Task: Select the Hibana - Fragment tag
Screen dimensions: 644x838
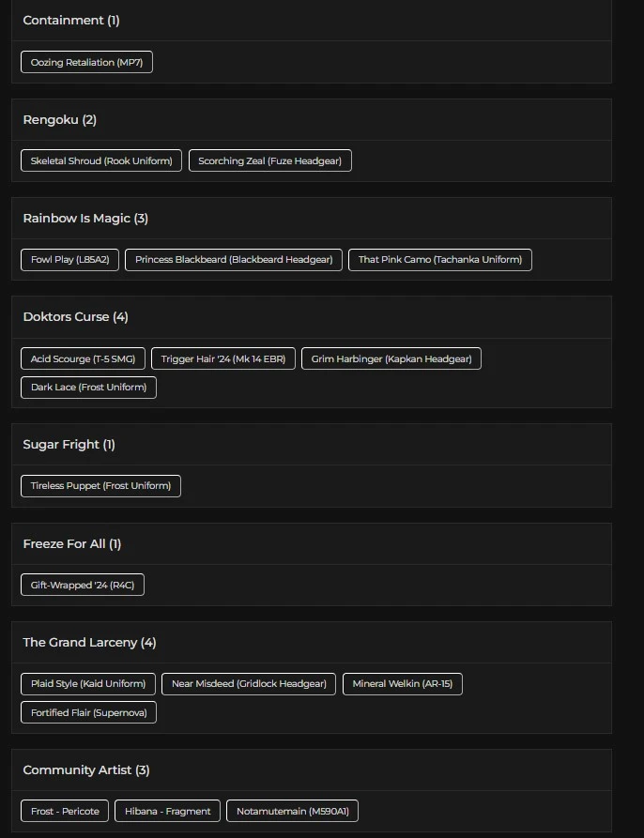Action: (x=168, y=811)
